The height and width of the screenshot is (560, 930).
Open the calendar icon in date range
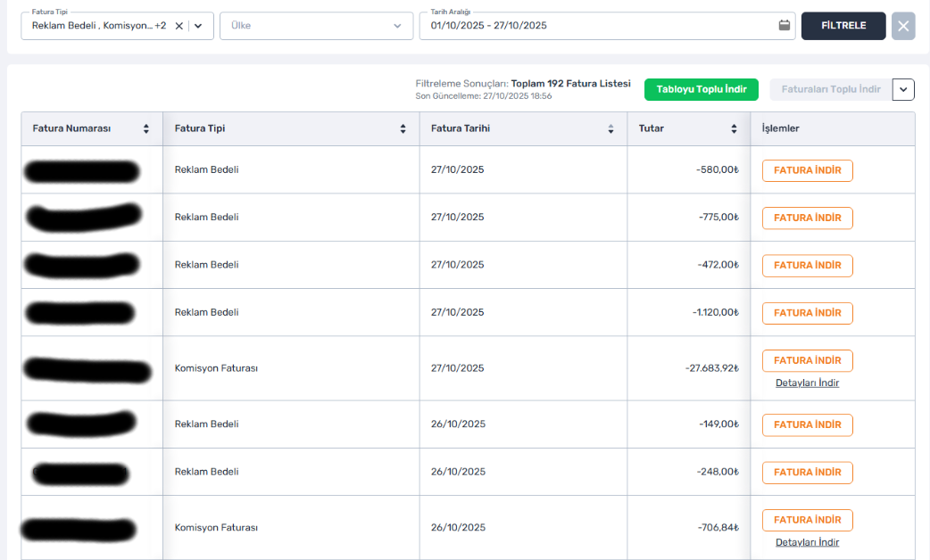785,26
